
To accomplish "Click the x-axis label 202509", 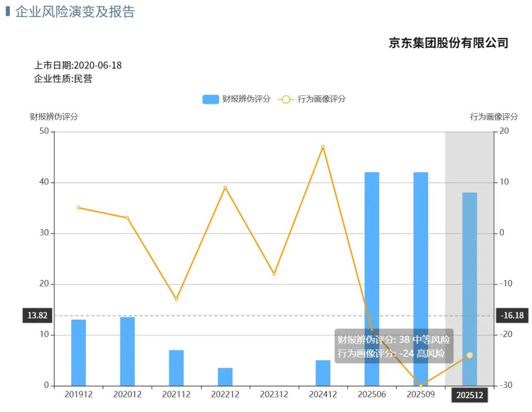I will pos(420,394).
